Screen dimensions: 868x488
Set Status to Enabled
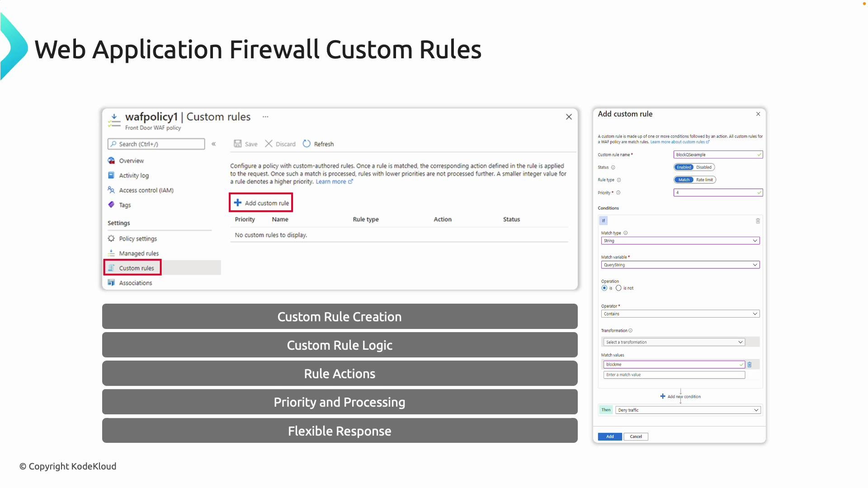[684, 167]
